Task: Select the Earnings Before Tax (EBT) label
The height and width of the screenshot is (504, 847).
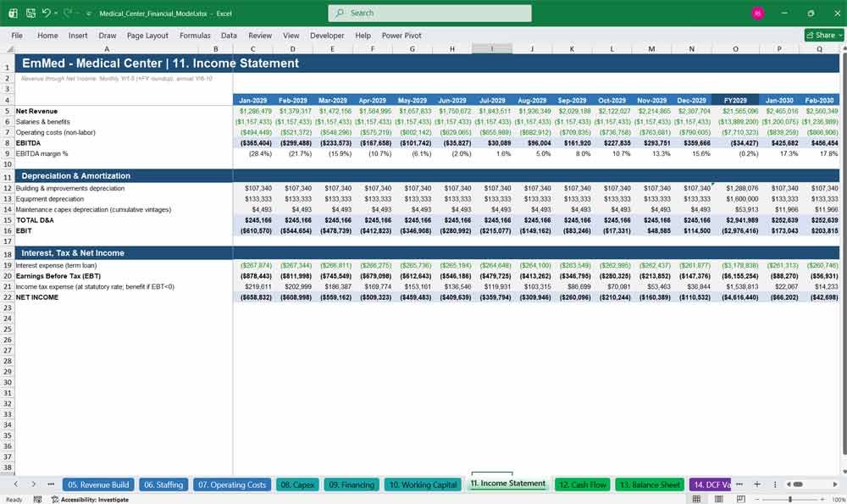Action: coord(58,276)
